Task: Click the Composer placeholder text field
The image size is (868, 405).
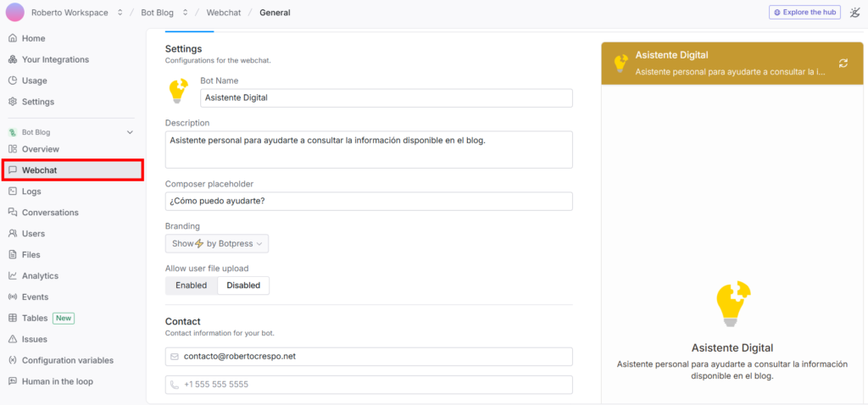Action: click(369, 201)
